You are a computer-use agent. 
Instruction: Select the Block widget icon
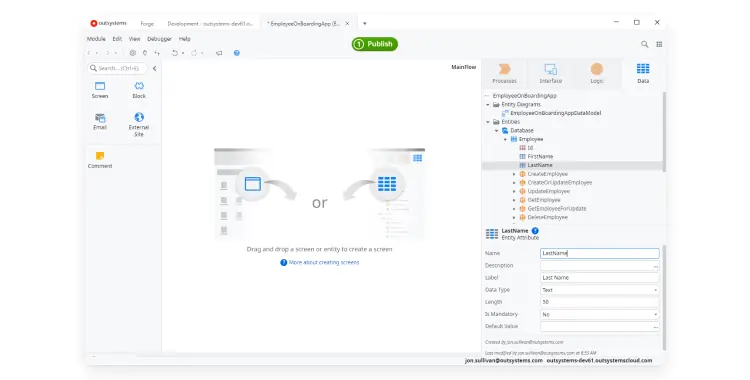(x=139, y=86)
